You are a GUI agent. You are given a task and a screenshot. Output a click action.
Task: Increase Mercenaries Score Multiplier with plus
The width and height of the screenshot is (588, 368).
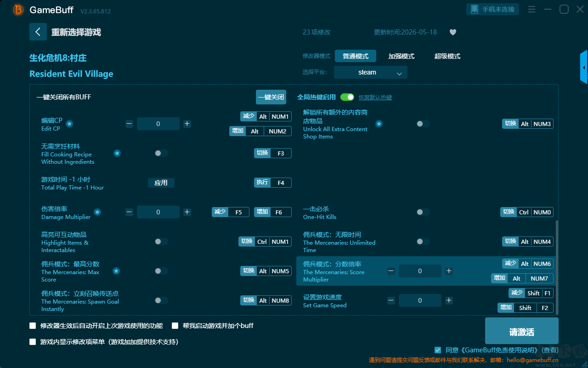[449, 271]
